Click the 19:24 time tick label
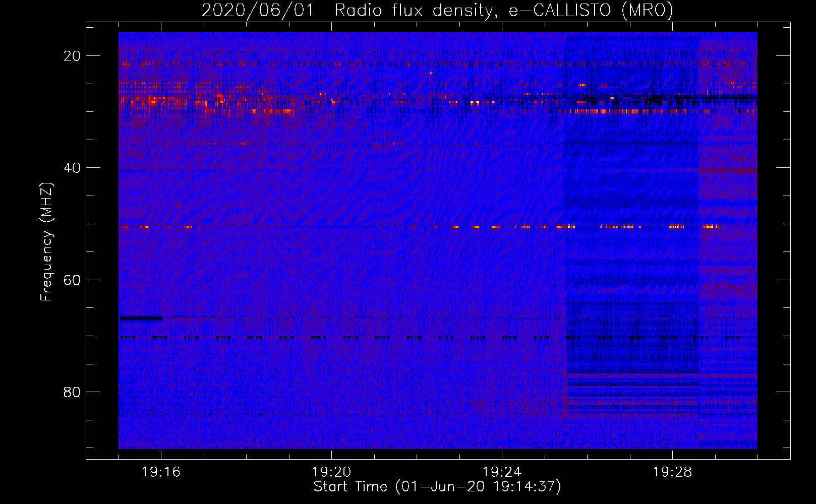 tap(502, 472)
